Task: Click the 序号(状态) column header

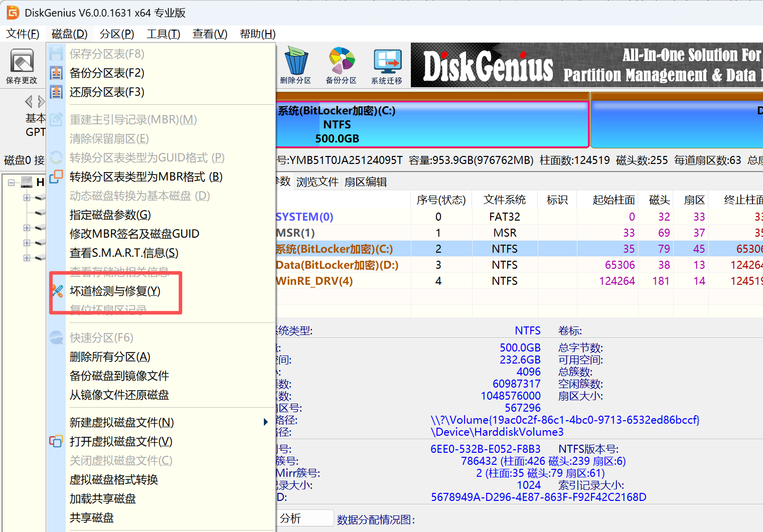Action: pos(441,200)
